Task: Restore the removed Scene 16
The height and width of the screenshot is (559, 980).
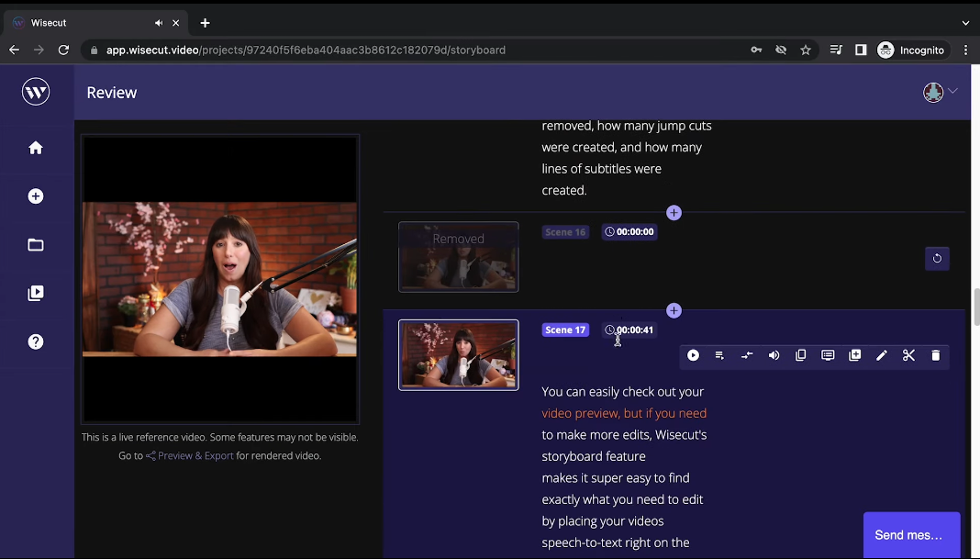Action: pyautogui.click(x=937, y=258)
